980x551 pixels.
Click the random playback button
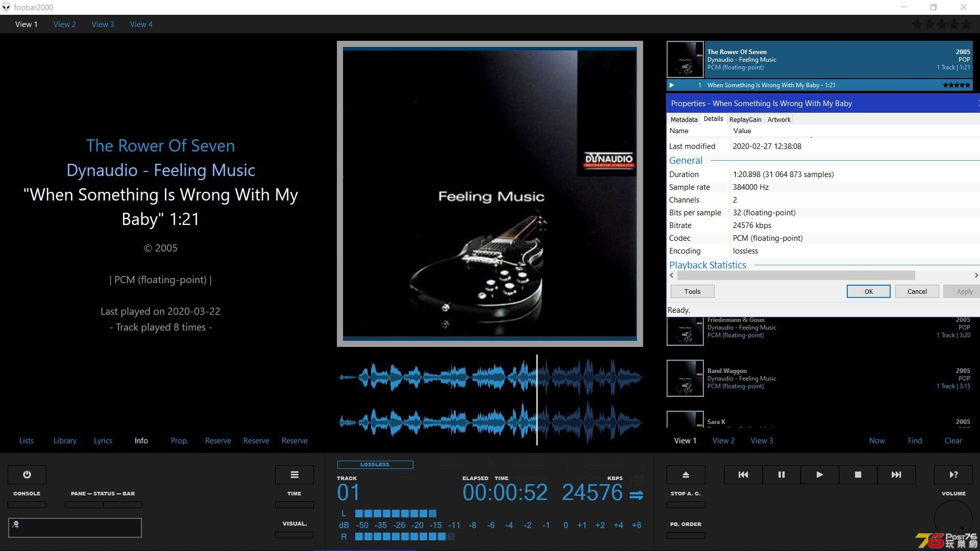953,474
